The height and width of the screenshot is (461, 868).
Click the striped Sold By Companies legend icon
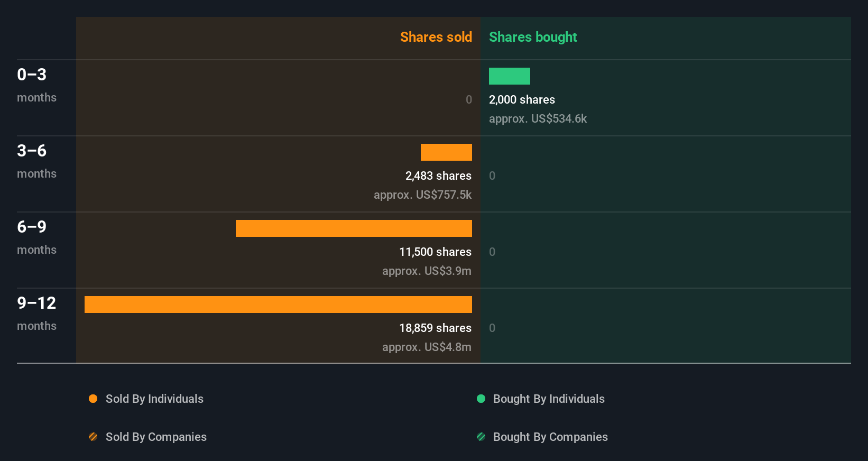coord(93,437)
